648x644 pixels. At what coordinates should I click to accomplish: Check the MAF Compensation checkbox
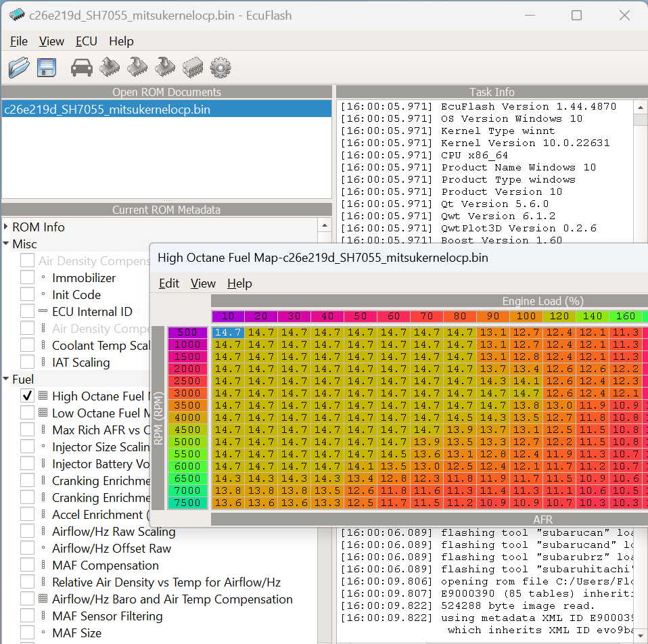(27, 566)
